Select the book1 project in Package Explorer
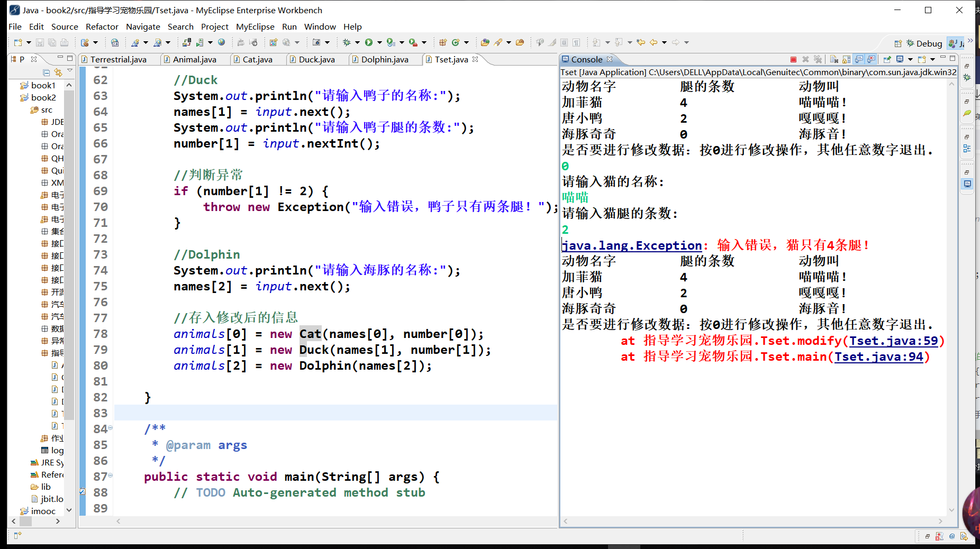Viewport: 980px width, 549px height. pos(43,85)
